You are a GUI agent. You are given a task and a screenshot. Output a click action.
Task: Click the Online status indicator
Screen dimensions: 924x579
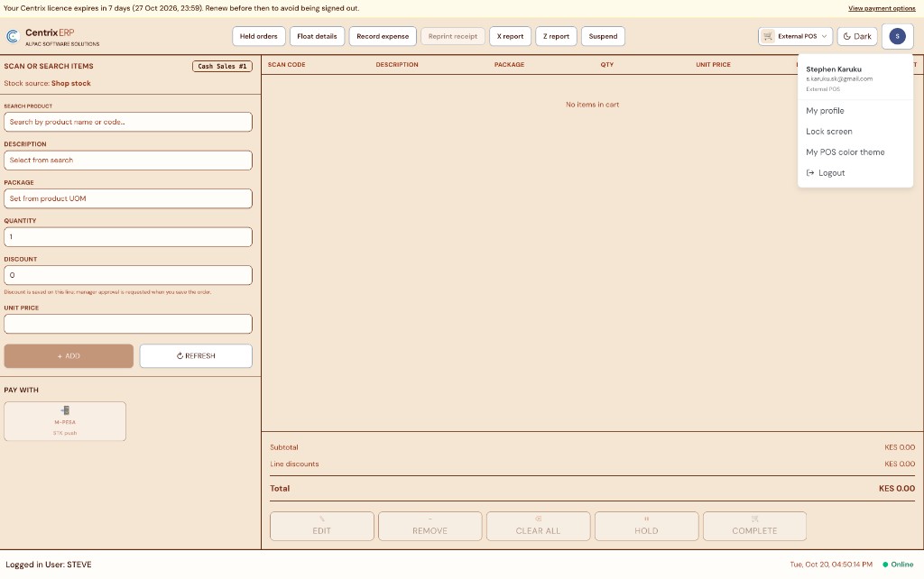pos(898,565)
